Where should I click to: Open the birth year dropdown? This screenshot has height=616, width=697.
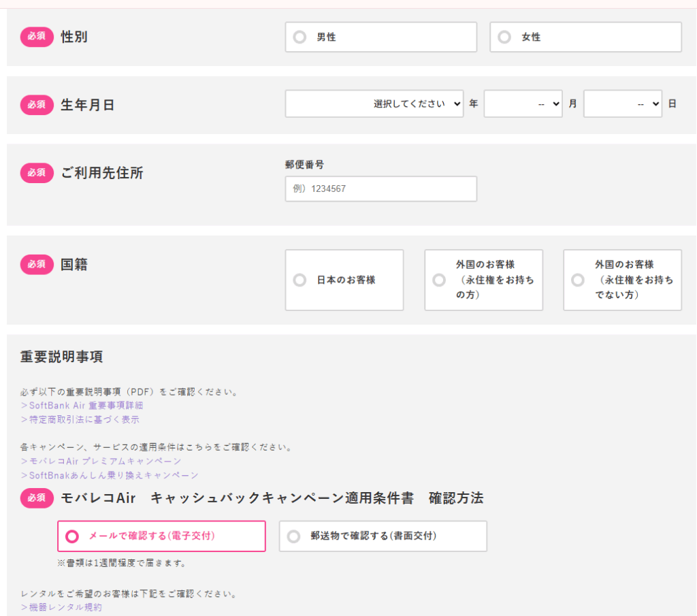point(374,104)
